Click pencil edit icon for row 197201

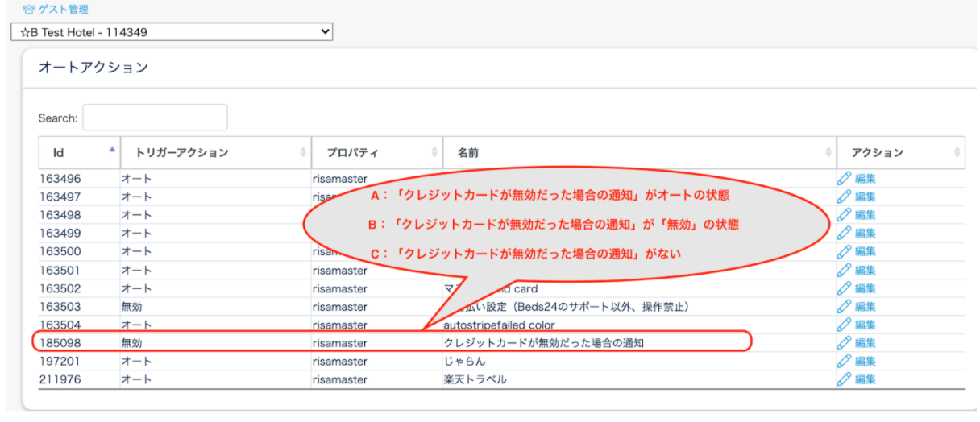pos(844,361)
